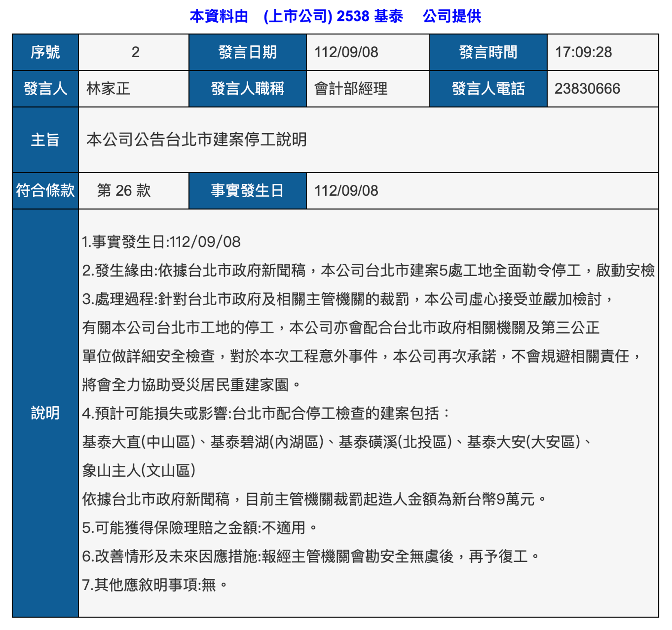Click the '說明' header cell
This screenshot has height=630, width=672.
click(45, 413)
